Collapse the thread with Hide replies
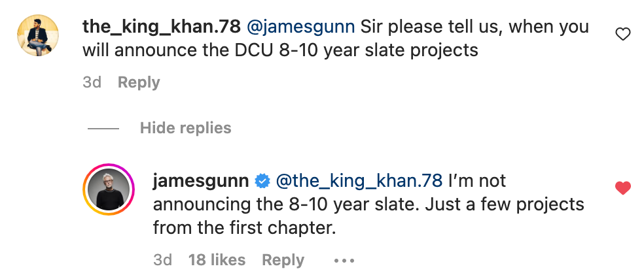Image resolution: width=644 pixels, height=277 pixels. [185, 128]
